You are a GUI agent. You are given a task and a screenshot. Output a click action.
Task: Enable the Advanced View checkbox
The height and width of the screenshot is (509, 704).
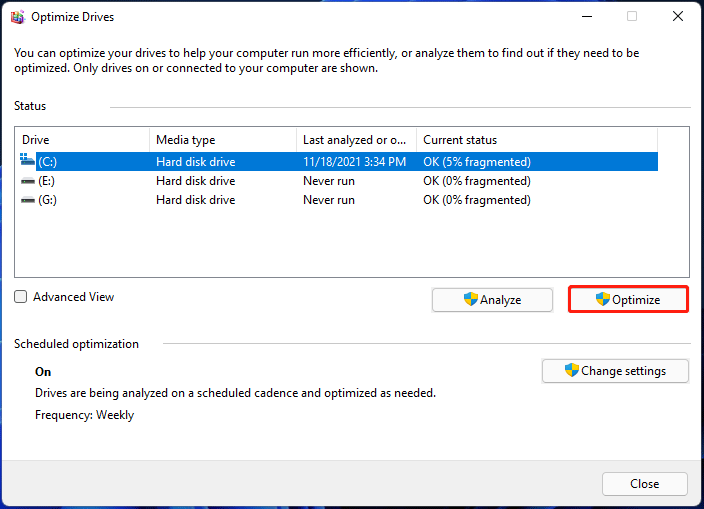21,297
